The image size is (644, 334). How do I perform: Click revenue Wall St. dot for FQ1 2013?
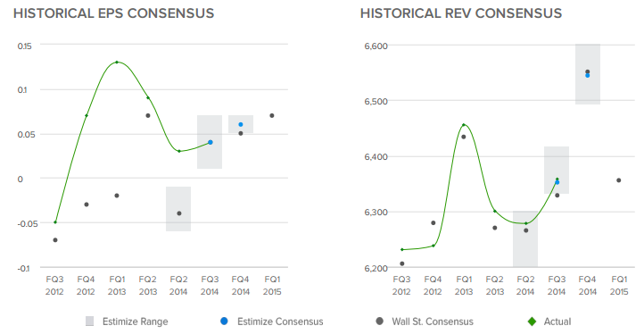(464, 137)
